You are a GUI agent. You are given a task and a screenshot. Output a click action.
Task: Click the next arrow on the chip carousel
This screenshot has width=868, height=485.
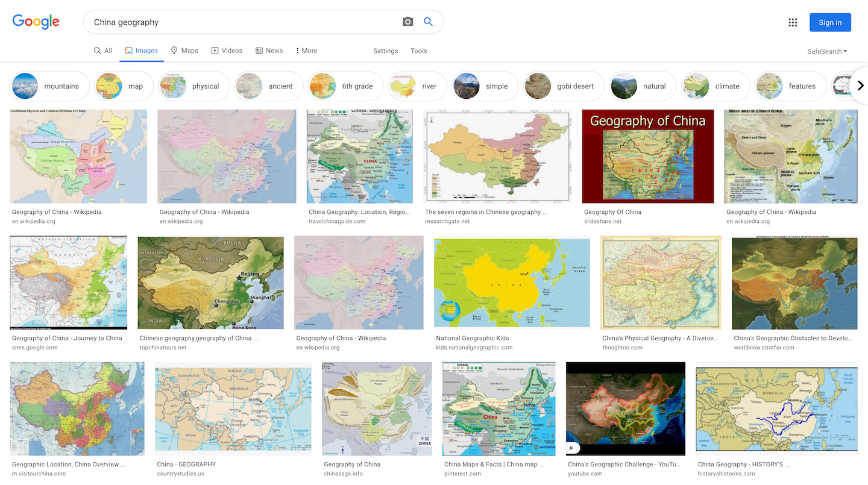pyautogui.click(x=860, y=86)
